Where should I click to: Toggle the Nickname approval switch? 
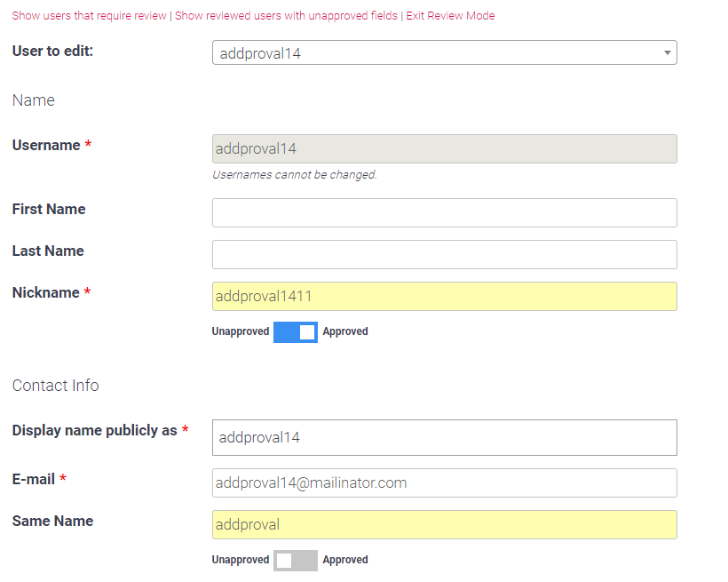[296, 332]
